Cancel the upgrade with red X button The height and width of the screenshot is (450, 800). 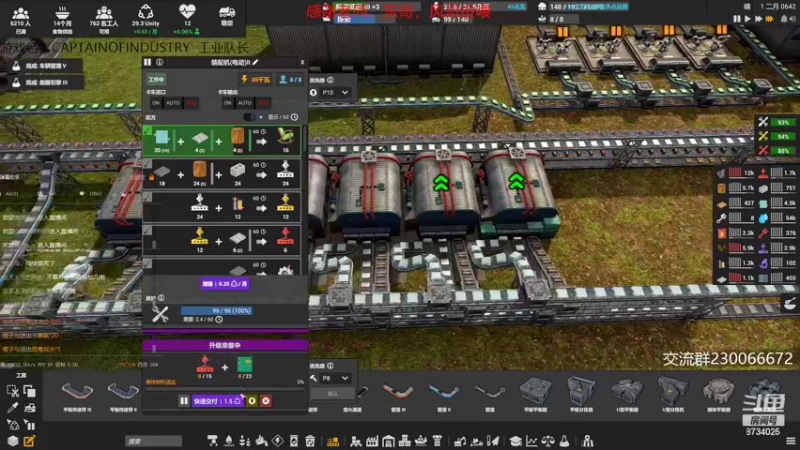click(x=266, y=401)
